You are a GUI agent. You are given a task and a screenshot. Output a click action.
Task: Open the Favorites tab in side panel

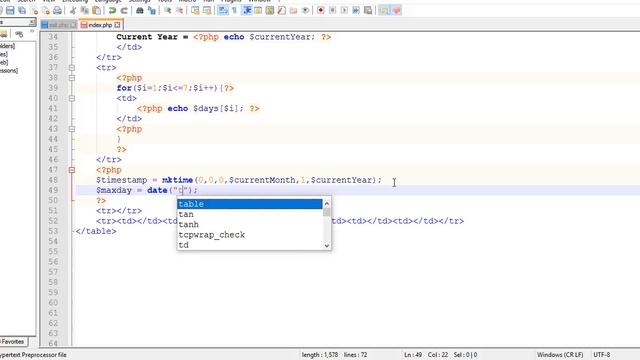[x=13, y=342]
